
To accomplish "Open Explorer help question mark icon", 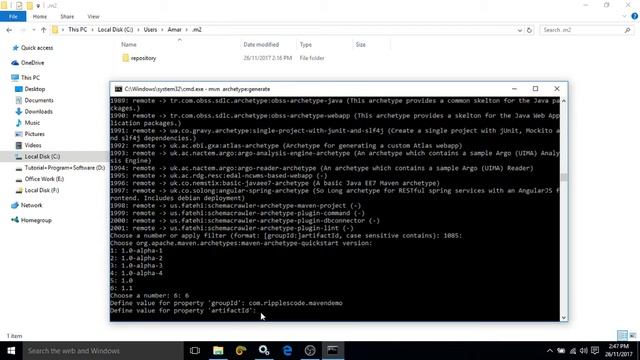I will [x=634, y=16].
